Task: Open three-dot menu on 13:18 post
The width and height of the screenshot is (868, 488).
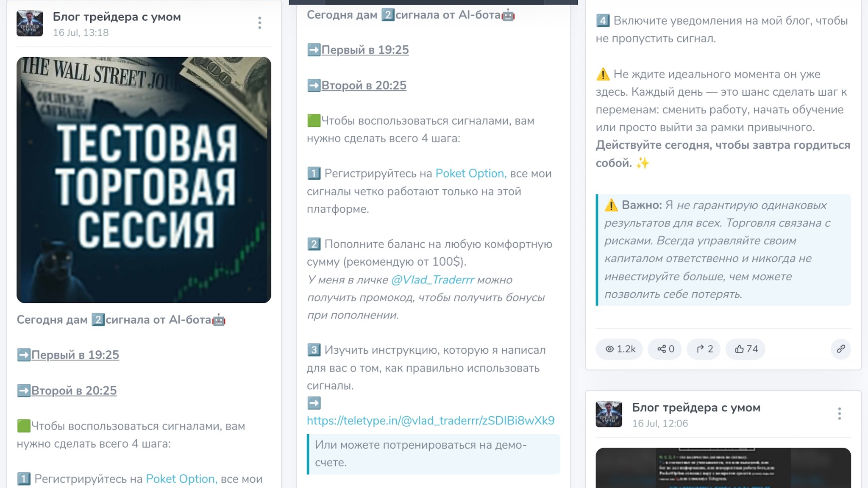Action: coord(260,23)
